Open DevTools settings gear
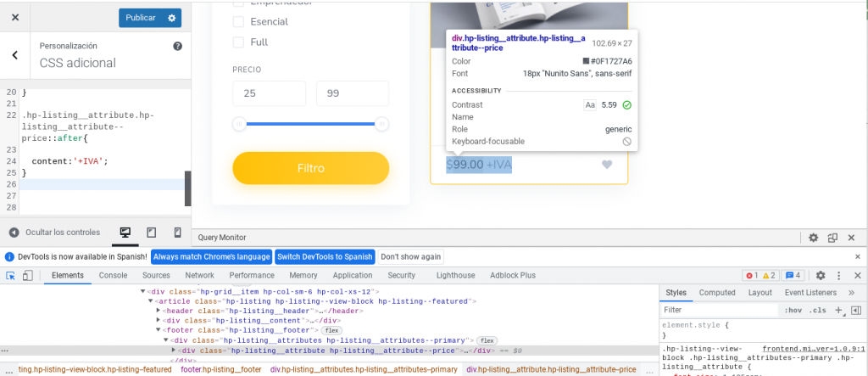 [821, 276]
